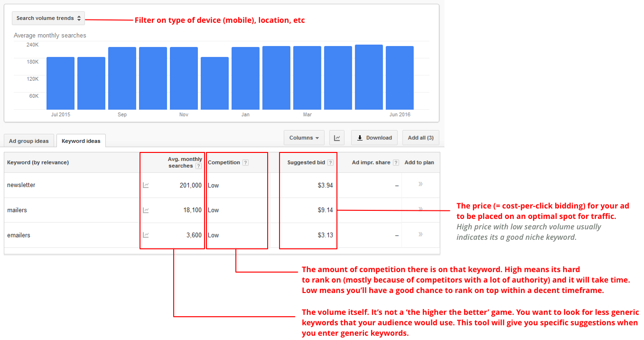Select the Keyword ideas tab

pos(81,141)
